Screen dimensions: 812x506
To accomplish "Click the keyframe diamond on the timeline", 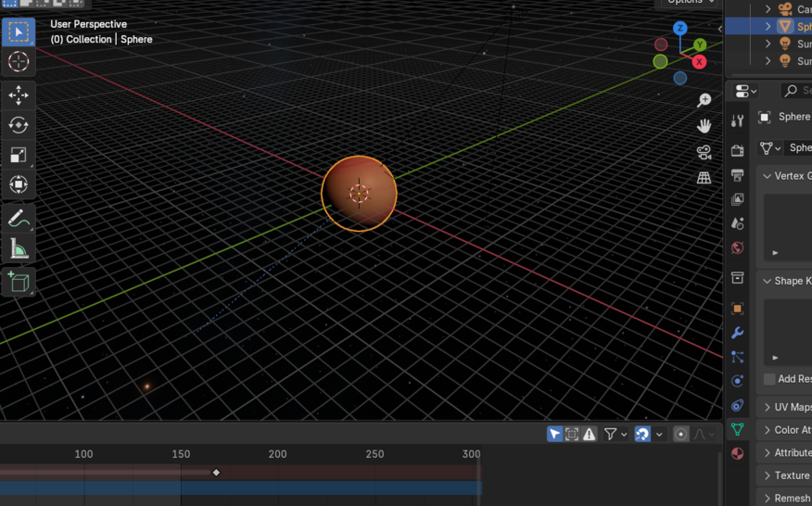I will 216,473.
